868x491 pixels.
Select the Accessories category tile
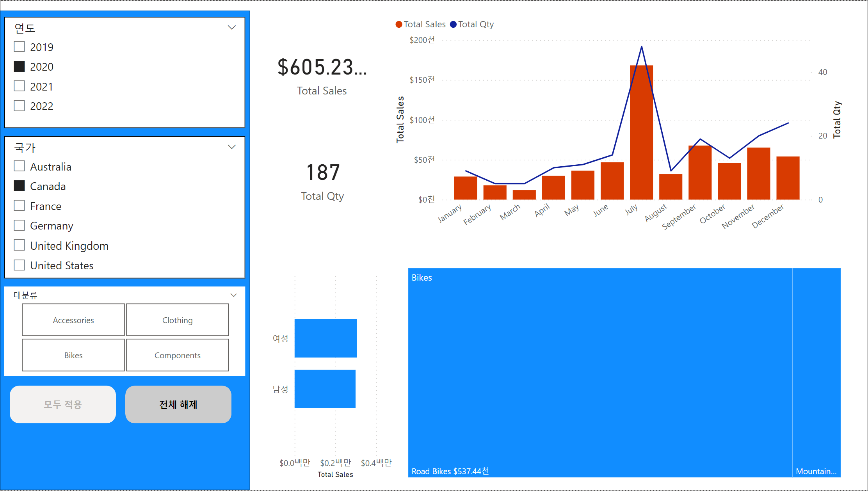tap(73, 320)
